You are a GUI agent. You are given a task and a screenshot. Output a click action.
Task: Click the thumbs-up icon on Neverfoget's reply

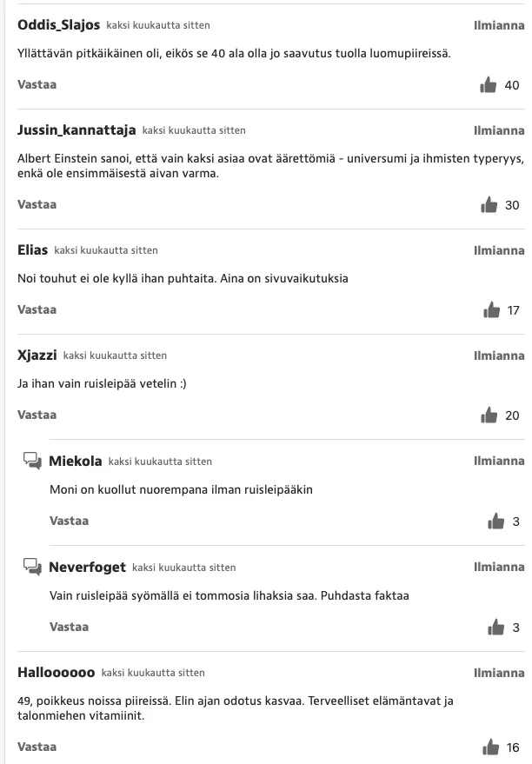pyautogui.click(x=495, y=626)
